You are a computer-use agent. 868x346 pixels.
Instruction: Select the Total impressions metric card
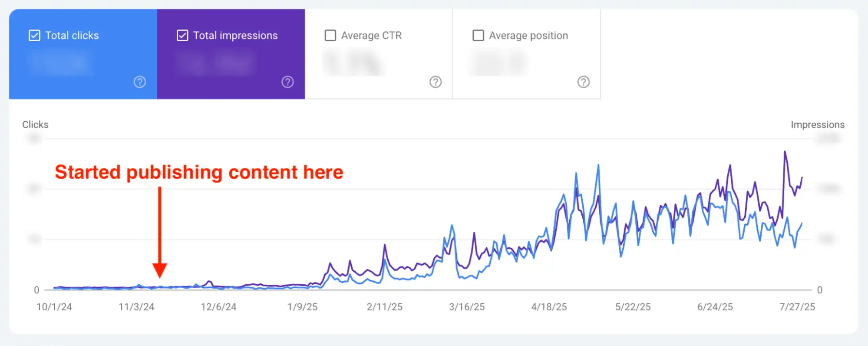click(231, 53)
